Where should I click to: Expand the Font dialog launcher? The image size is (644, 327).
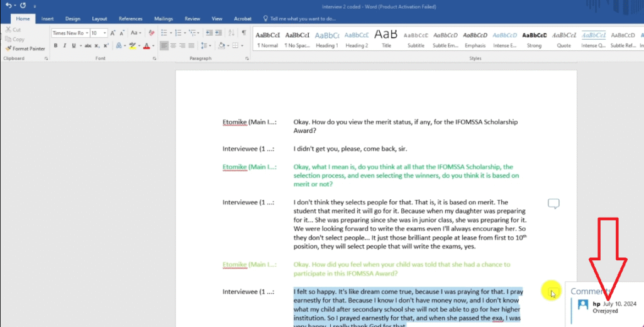153,58
